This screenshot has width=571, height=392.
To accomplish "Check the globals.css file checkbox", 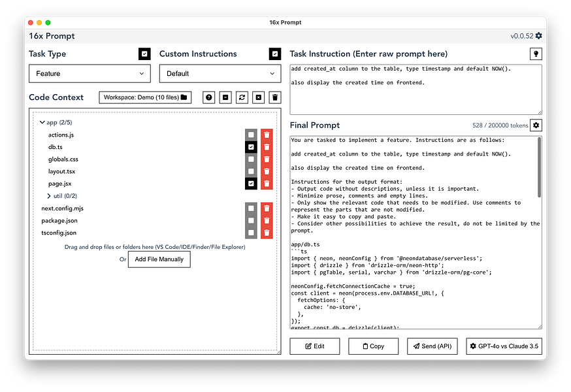I will [251, 159].
